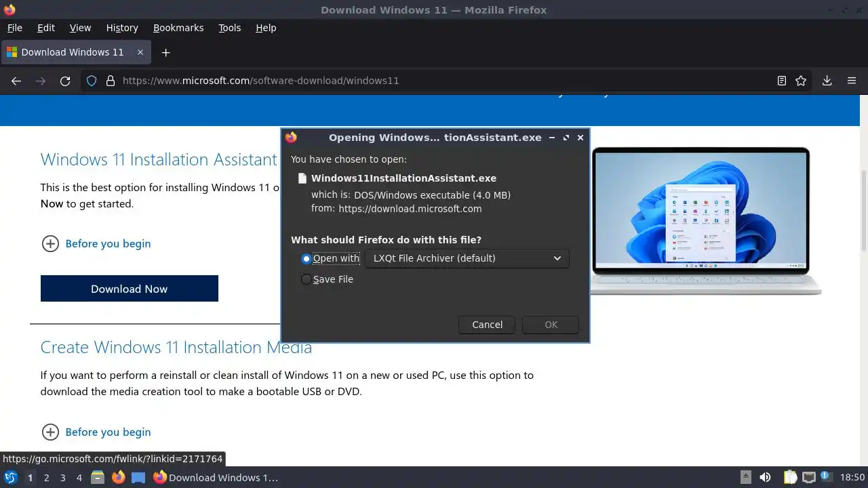Open a new tab with plus icon
This screenshot has width=868, height=488.
coord(165,52)
